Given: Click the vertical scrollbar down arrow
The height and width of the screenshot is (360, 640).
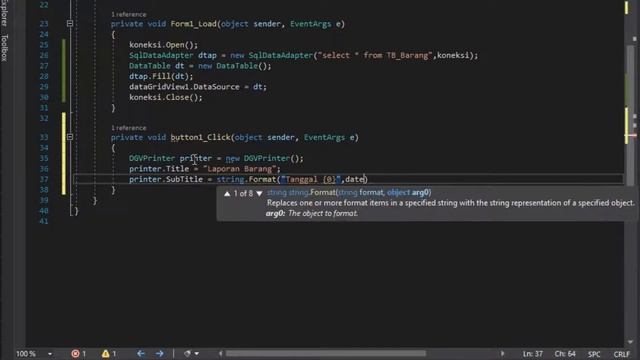Looking at the screenshot, I should click(631, 342).
